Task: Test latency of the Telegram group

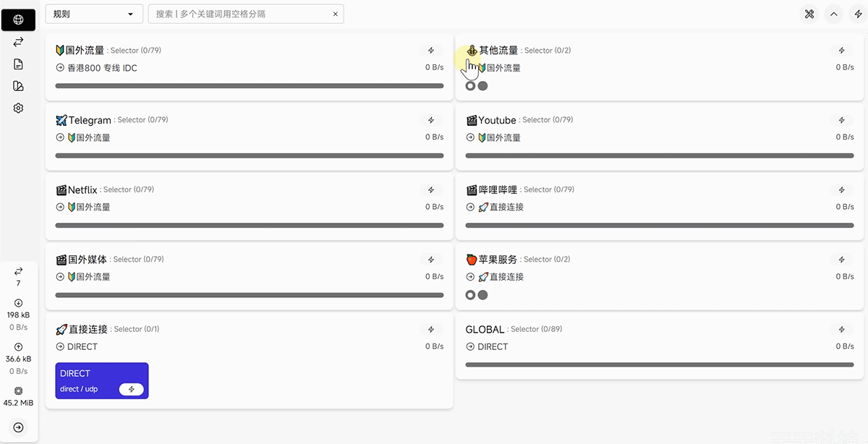Action: (431, 120)
